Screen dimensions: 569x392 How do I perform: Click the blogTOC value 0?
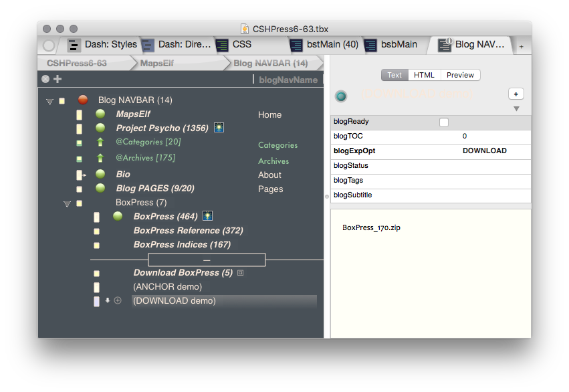[x=465, y=136]
